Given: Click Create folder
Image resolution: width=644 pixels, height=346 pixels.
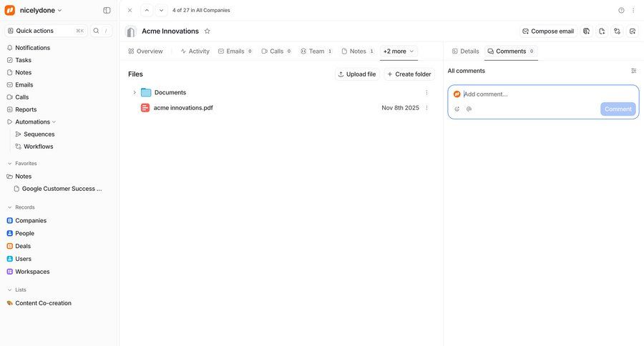Looking at the screenshot, I should tap(409, 74).
